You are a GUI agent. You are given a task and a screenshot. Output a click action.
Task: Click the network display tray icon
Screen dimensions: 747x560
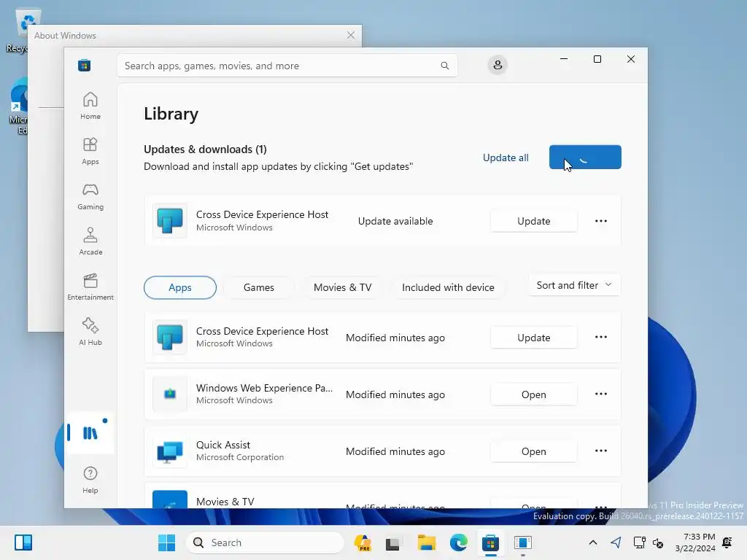(639, 542)
